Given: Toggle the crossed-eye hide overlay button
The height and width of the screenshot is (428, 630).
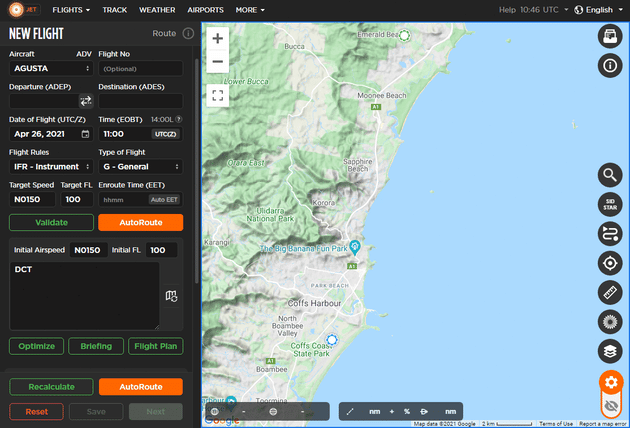Looking at the screenshot, I should pyautogui.click(x=611, y=406).
